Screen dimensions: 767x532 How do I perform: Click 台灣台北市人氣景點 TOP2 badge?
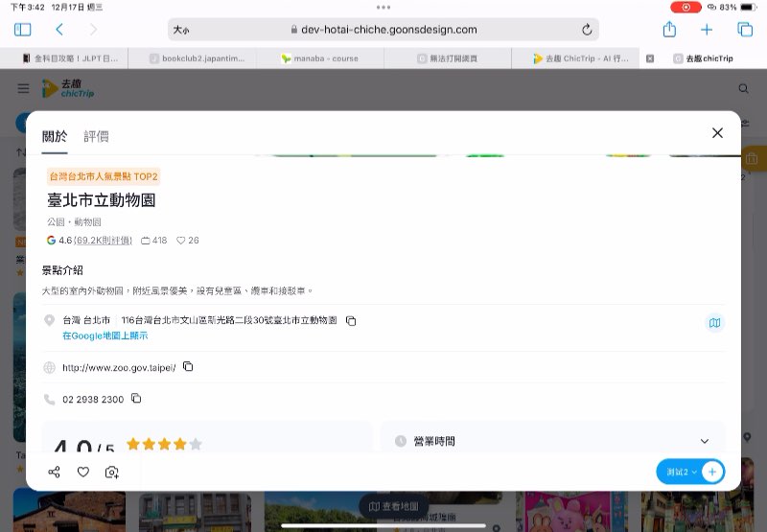(x=104, y=176)
